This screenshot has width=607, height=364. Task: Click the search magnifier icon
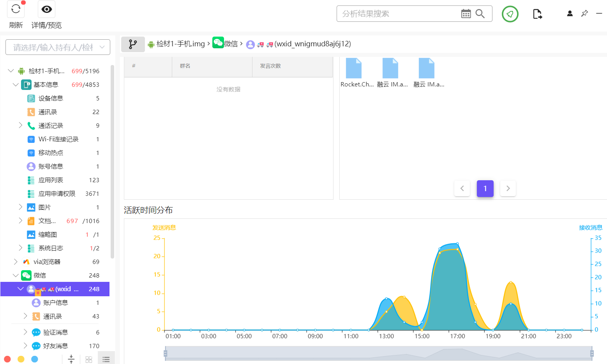tap(480, 14)
